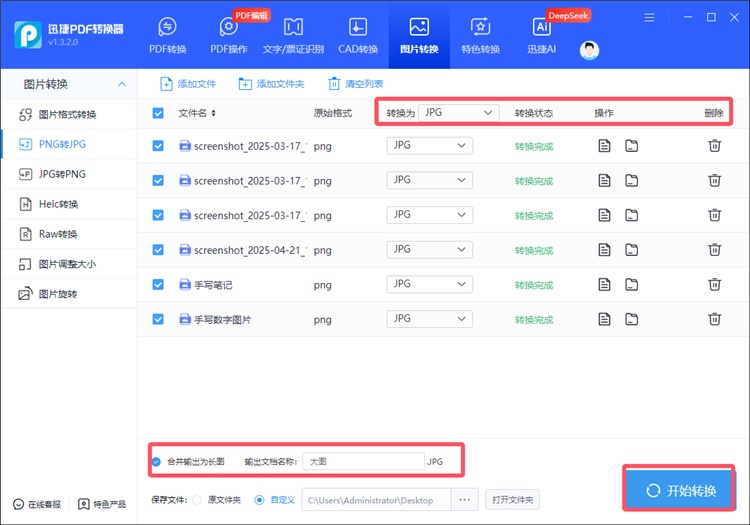
Task: Delete the 手写数字图片 row
Action: pos(715,319)
